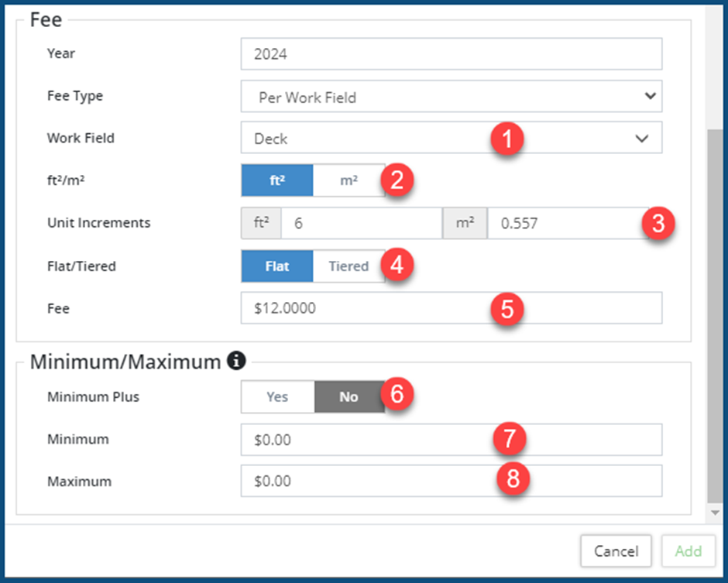Expand the Work Field dropdown
This screenshot has height=583, width=728.
[x=451, y=138]
